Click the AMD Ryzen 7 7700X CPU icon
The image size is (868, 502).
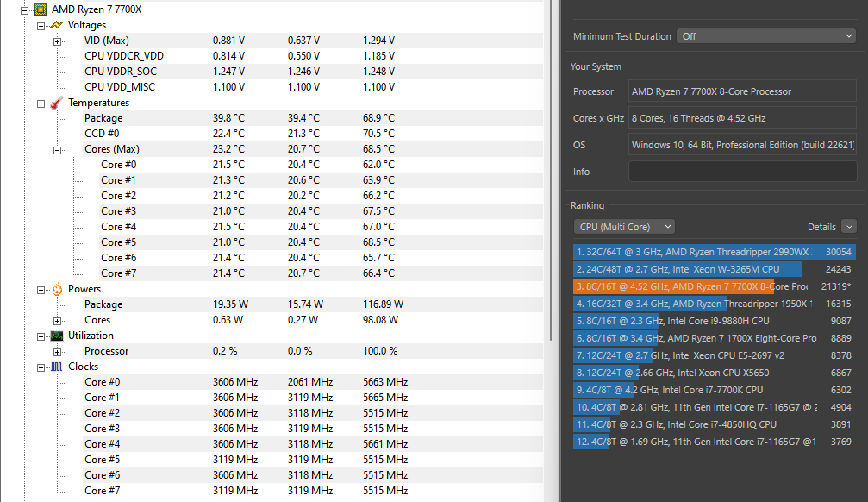[x=41, y=9]
